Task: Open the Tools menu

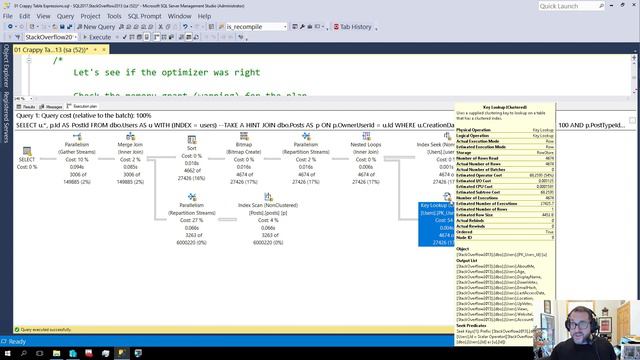Action: [x=114, y=16]
